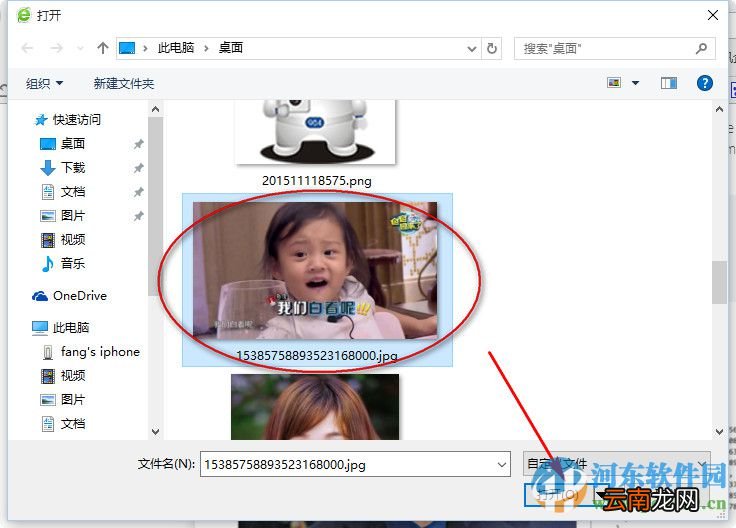Refresh the current folder
This screenshot has width=736, height=528.
(x=491, y=48)
